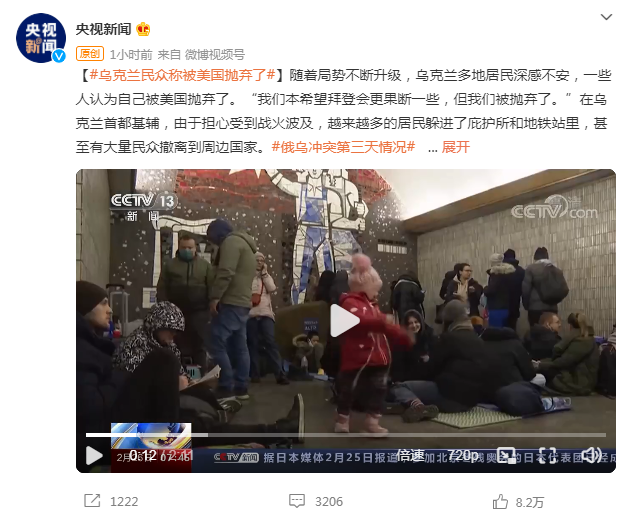Mute the video volume

[x=592, y=455]
